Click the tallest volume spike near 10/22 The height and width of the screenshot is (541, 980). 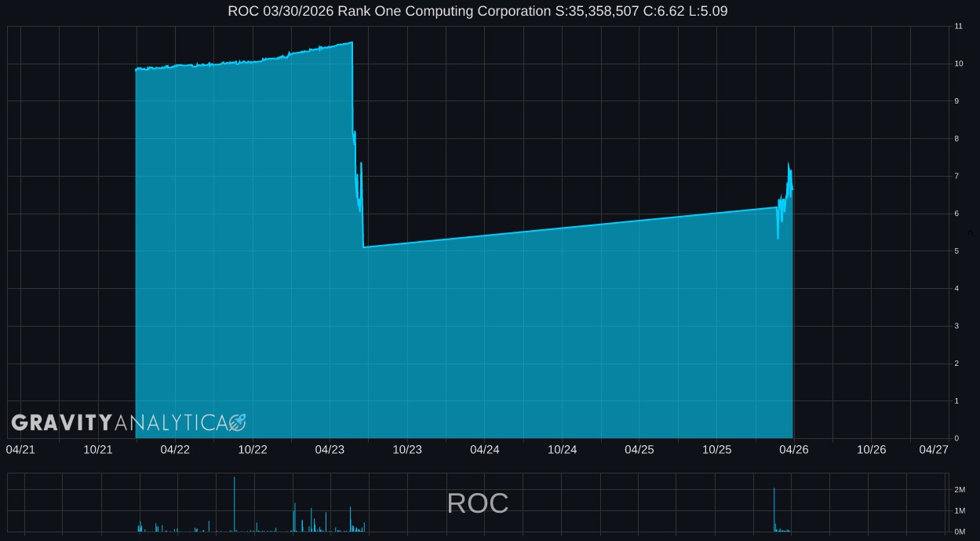click(234, 503)
